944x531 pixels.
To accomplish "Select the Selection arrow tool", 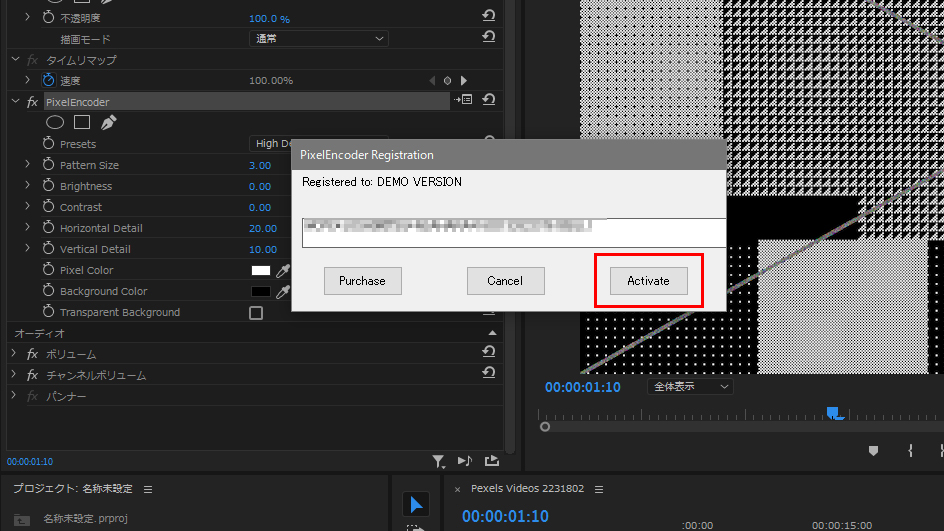I will [416, 505].
